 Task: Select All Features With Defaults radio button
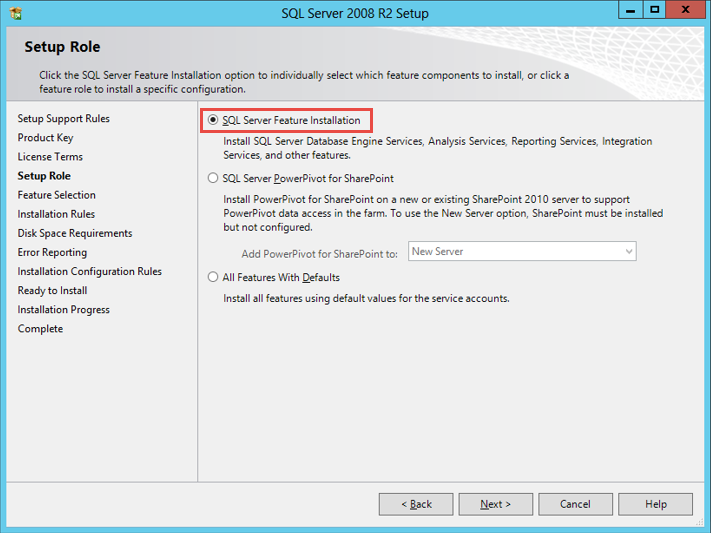click(x=212, y=277)
